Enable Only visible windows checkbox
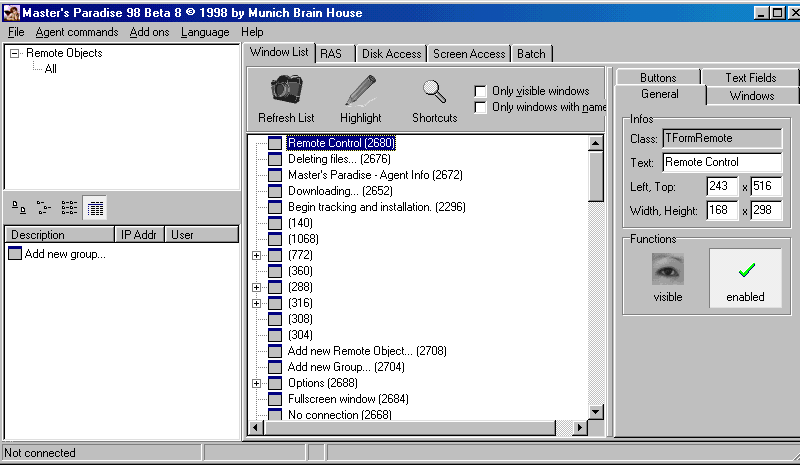 click(481, 91)
